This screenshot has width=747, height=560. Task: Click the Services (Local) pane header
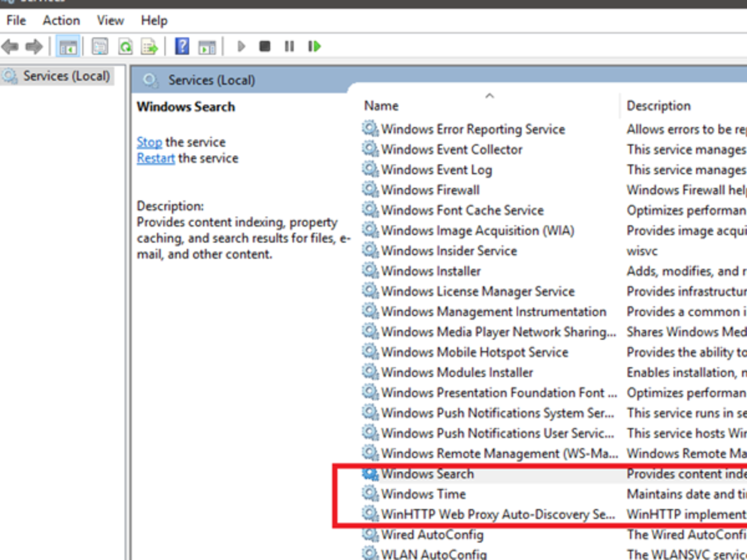[x=212, y=80]
